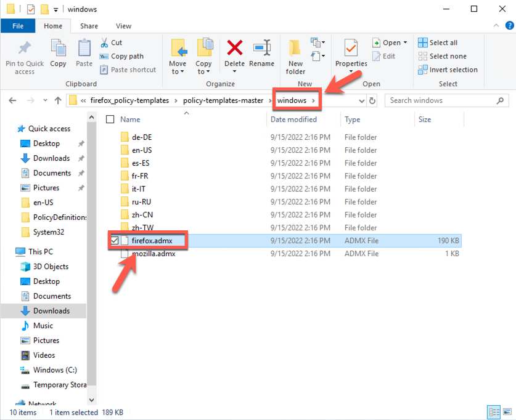Create a New folder
516x420 pixels.
click(x=295, y=57)
